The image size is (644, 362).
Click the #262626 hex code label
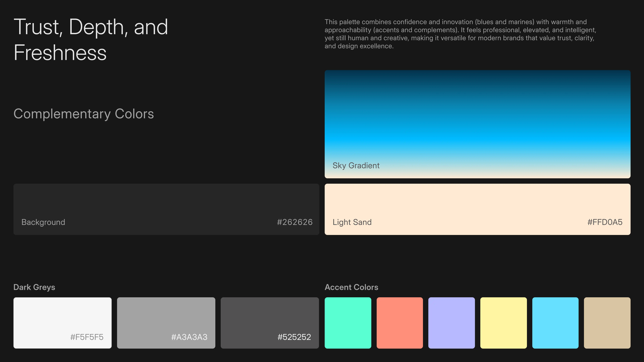click(x=294, y=222)
